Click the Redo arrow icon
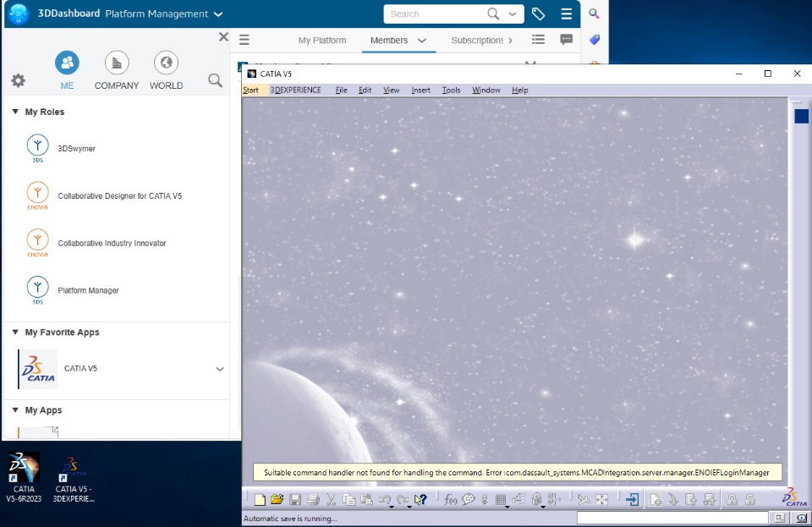 click(403, 500)
